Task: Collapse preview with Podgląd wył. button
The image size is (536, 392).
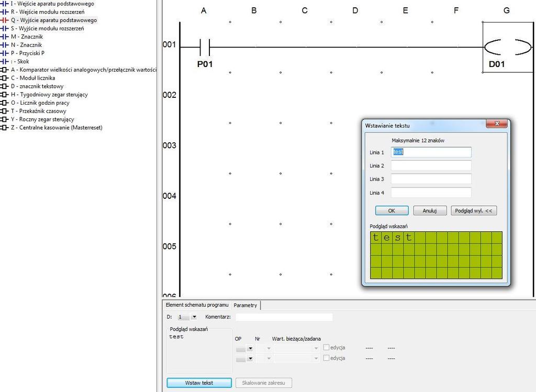Action: pos(473,210)
